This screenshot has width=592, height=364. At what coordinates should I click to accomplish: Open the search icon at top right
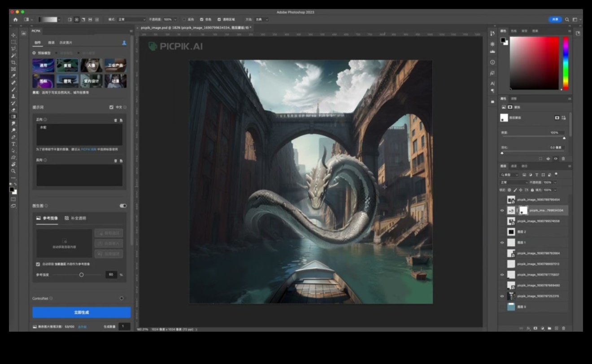coord(567,20)
